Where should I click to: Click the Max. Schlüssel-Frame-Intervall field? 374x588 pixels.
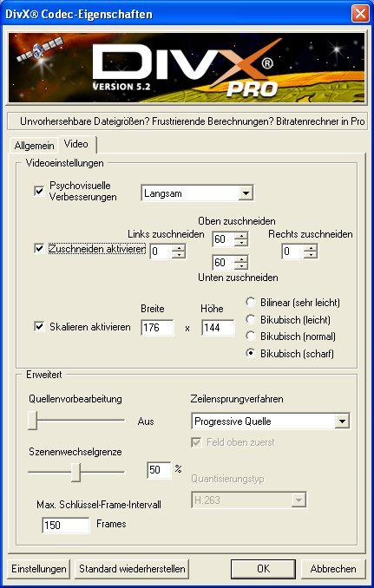66,525
